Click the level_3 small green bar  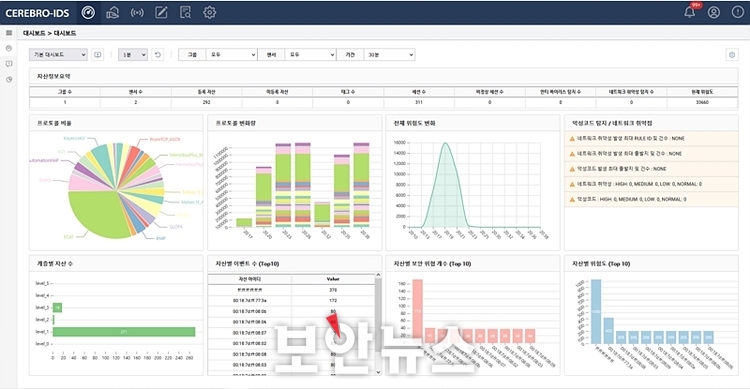tap(57, 307)
